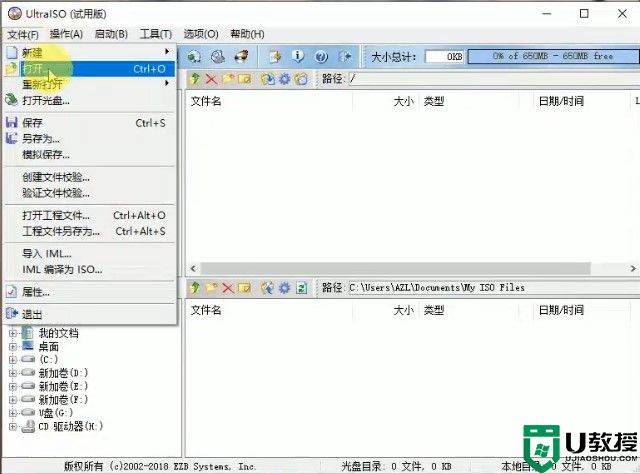
Task: Click the local path field My ISO Files
Action: point(493,288)
